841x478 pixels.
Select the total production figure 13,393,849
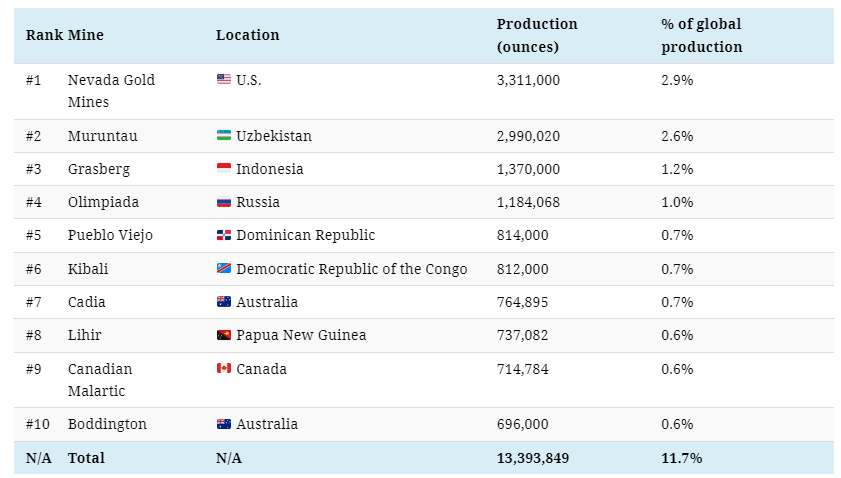(534, 458)
